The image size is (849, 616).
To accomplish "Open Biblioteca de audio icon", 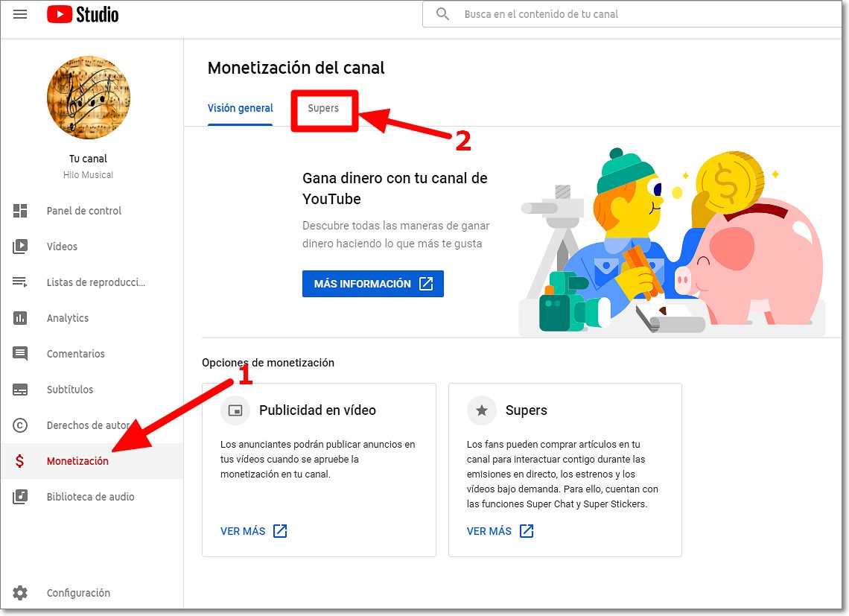I will (x=20, y=497).
